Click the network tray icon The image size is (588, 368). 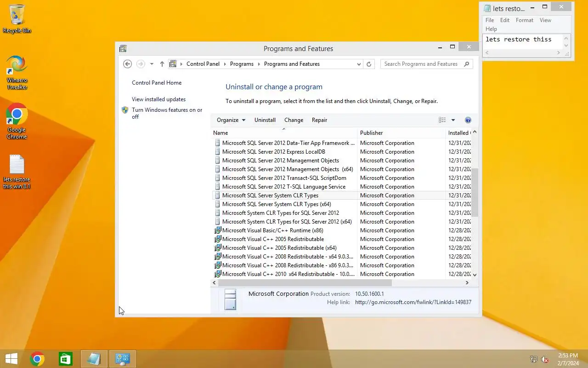(534, 359)
